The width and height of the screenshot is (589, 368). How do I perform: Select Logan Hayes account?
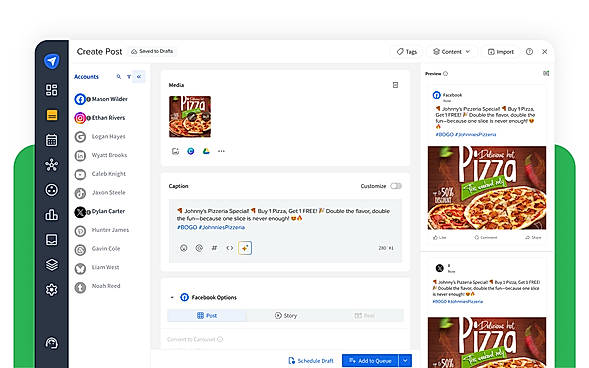point(100,136)
